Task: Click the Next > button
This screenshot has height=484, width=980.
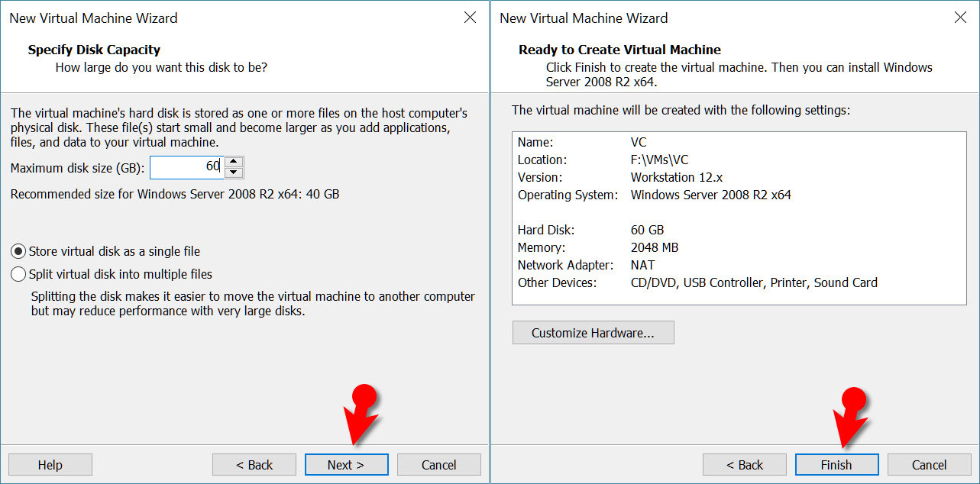Action: (346, 465)
